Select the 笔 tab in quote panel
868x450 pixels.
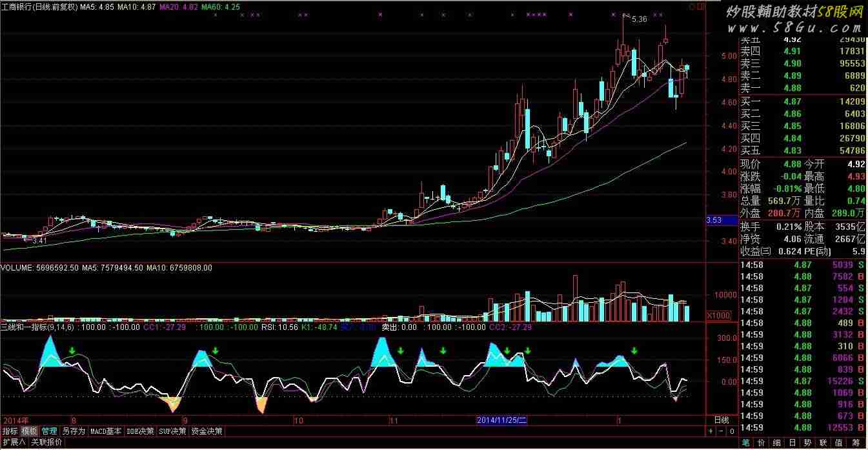pos(746,442)
